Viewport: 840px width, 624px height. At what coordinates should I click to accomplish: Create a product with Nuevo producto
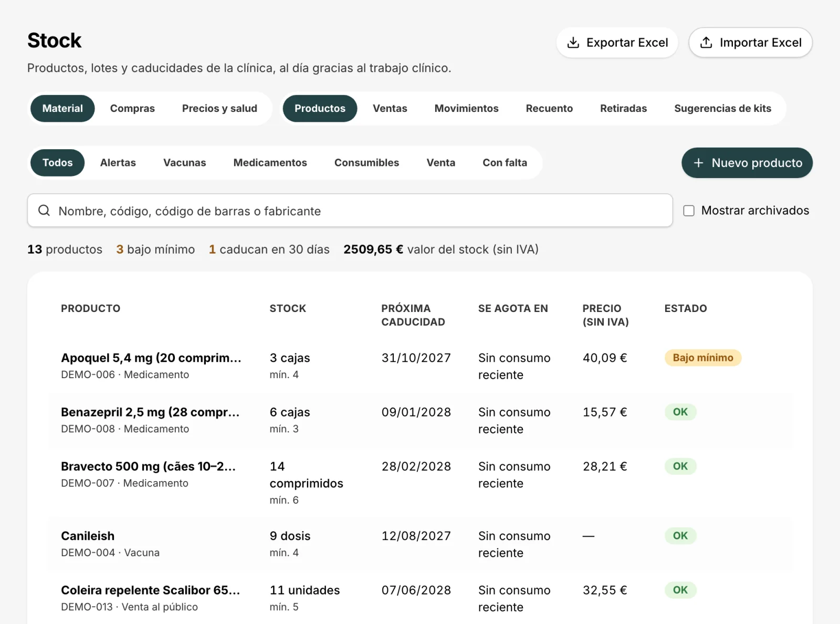coord(747,163)
